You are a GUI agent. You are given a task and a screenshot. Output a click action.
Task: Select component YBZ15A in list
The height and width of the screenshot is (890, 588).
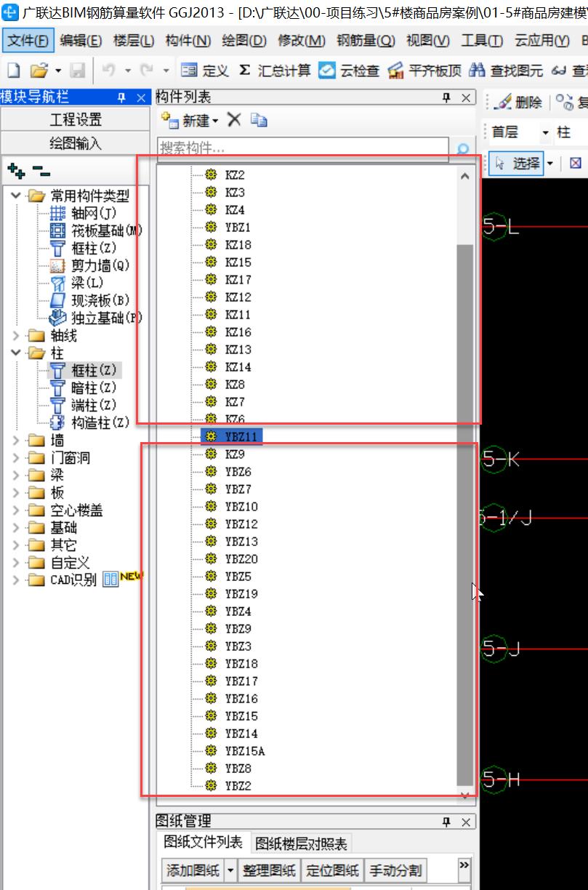[245, 751]
